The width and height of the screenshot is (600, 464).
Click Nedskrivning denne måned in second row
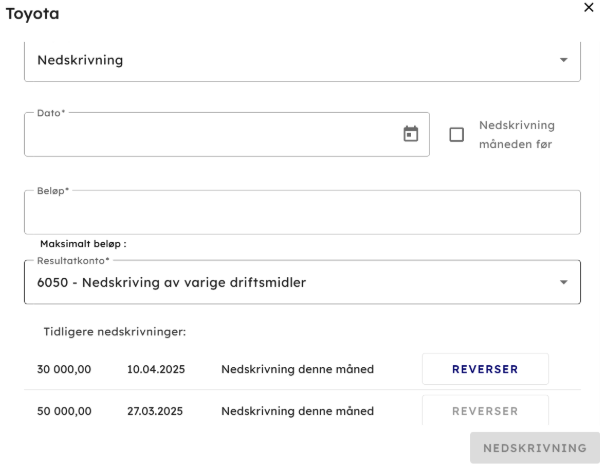[297, 411]
